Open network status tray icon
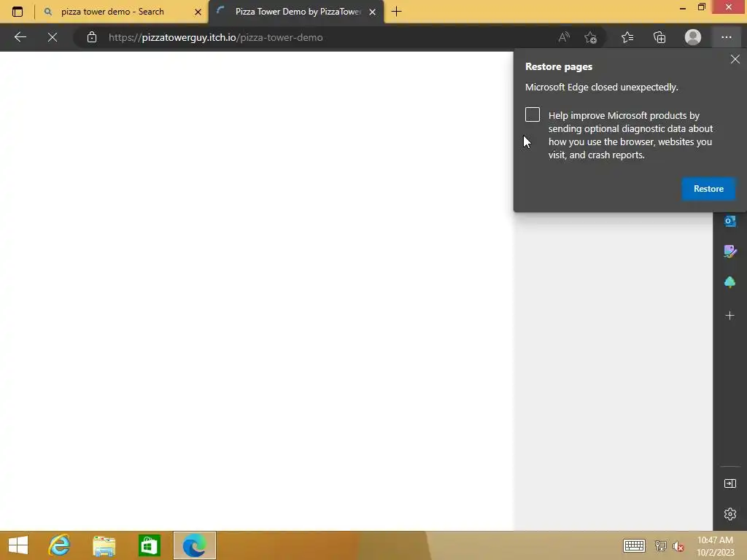 660,545
